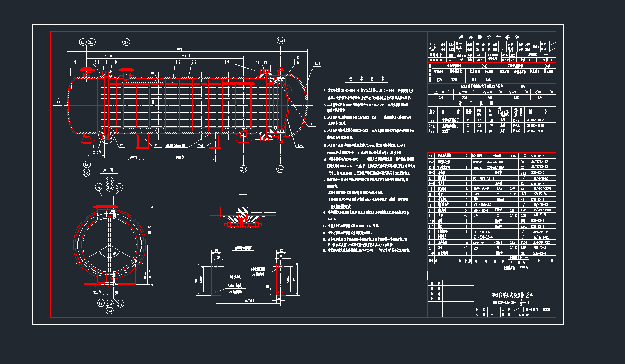
Task: Click the section arrow label A at left
Action: click(58, 100)
